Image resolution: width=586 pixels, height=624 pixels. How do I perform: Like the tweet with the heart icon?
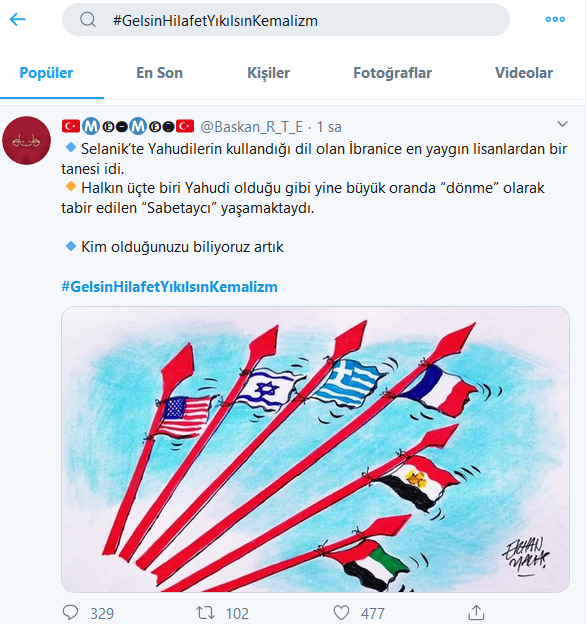pos(341,612)
